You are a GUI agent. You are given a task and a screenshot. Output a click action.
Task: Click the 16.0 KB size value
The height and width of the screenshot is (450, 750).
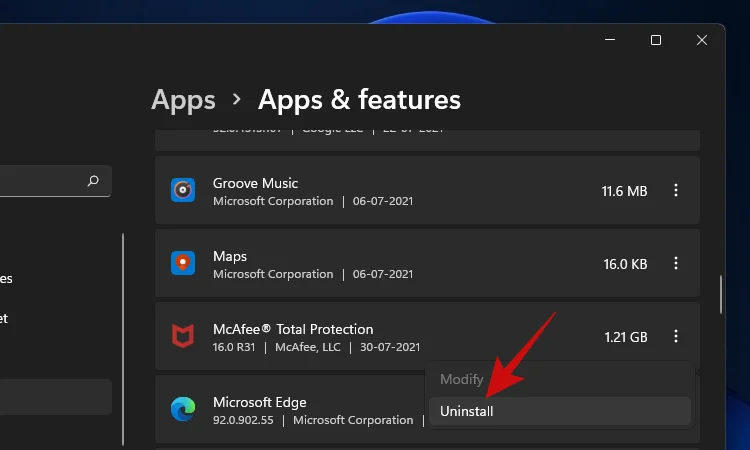tap(625, 264)
